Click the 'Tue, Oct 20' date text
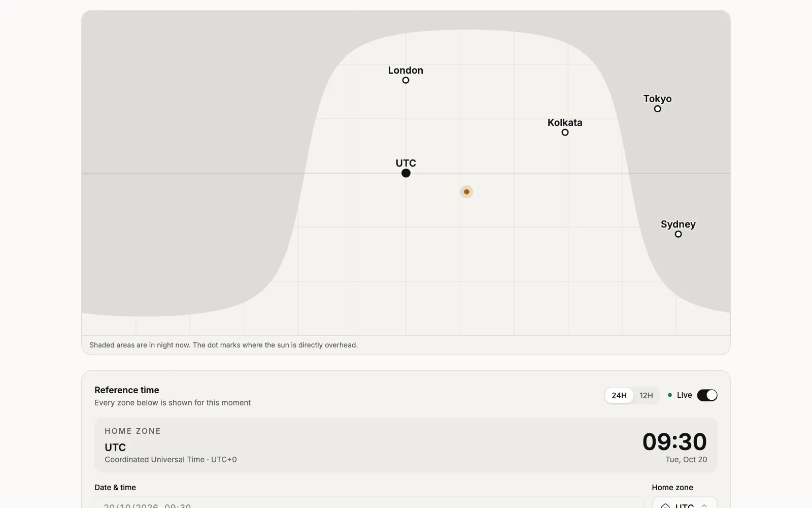Viewport: 812px width, 508px height. tap(686, 460)
